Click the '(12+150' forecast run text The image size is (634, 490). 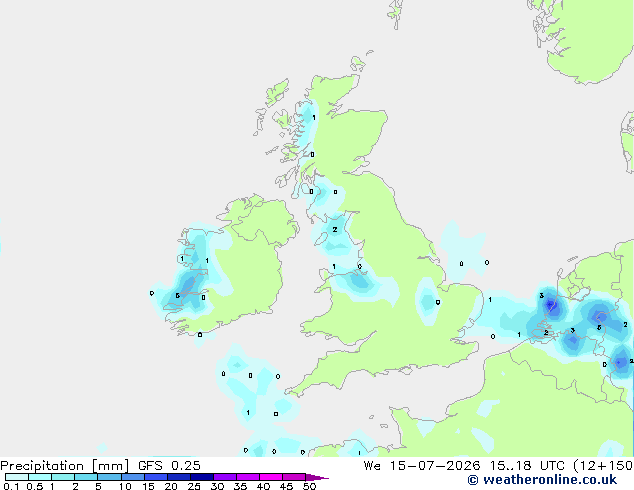(603, 466)
